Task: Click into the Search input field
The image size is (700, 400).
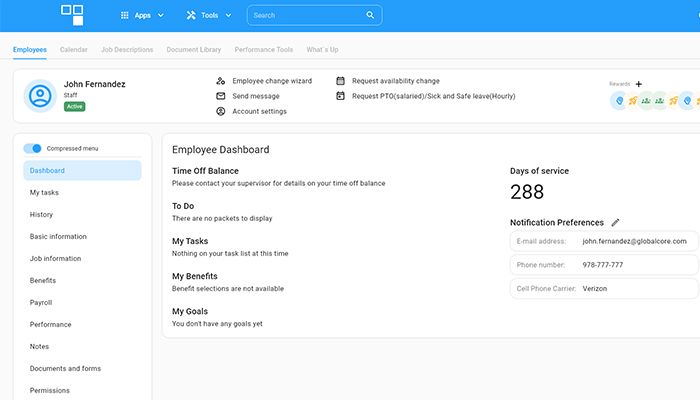Action: click(x=305, y=16)
